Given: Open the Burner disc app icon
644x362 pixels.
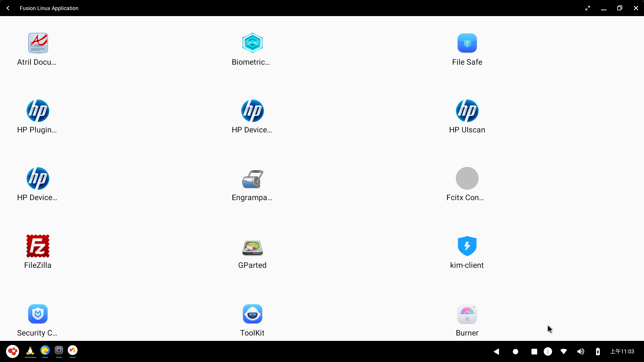Looking at the screenshot, I should [467, 314].
